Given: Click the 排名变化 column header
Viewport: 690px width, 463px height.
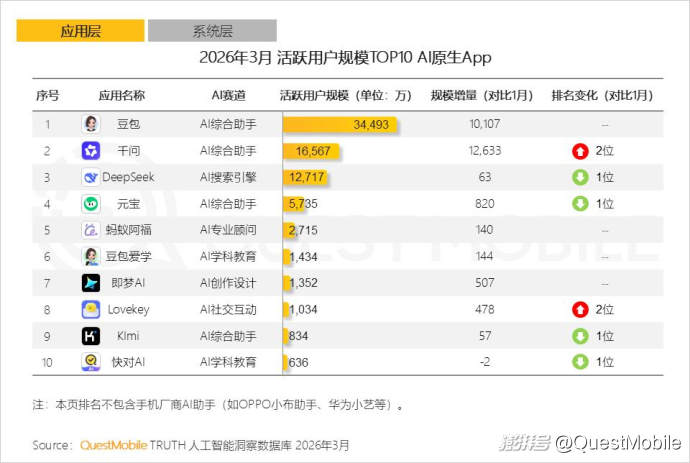Looking at the screenshot, I should click(602, 96).
